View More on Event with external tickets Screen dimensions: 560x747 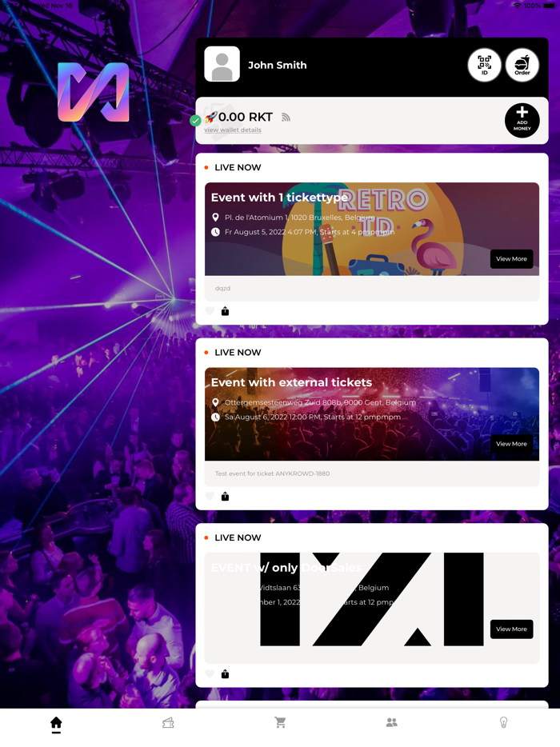coord(511,444)
